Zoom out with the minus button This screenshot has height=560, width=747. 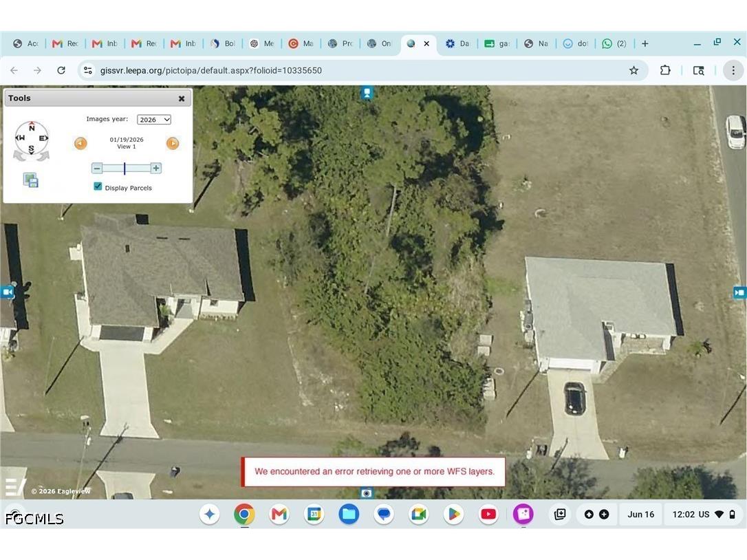coord(97,169)
